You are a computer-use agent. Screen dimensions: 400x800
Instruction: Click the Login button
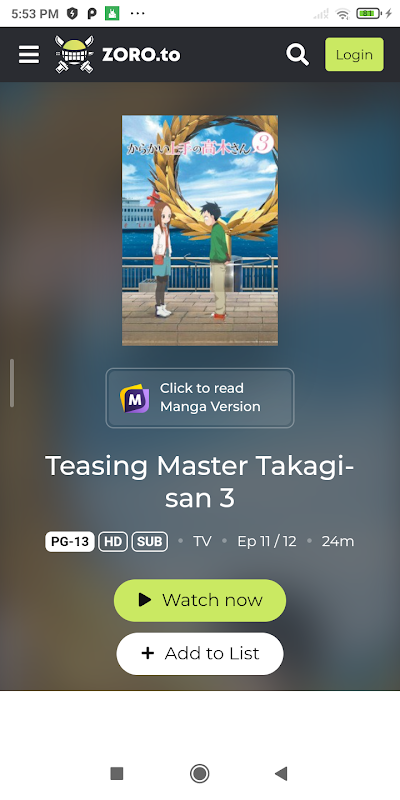point(354,54)
